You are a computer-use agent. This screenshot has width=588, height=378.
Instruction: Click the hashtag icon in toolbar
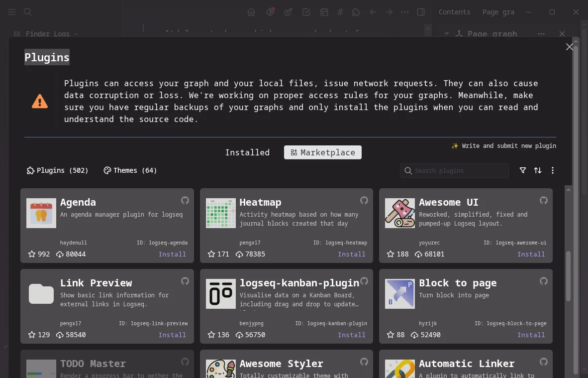(x=340, y=12)
